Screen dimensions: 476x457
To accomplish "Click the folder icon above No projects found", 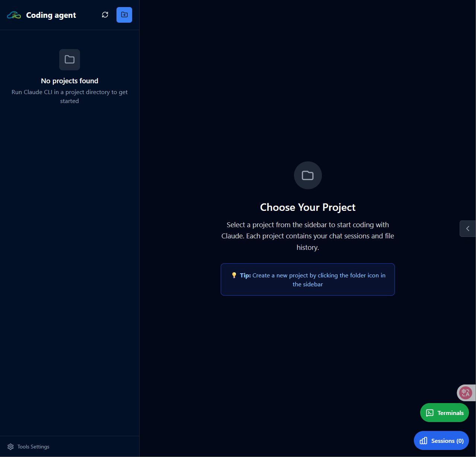I will 70,59.
